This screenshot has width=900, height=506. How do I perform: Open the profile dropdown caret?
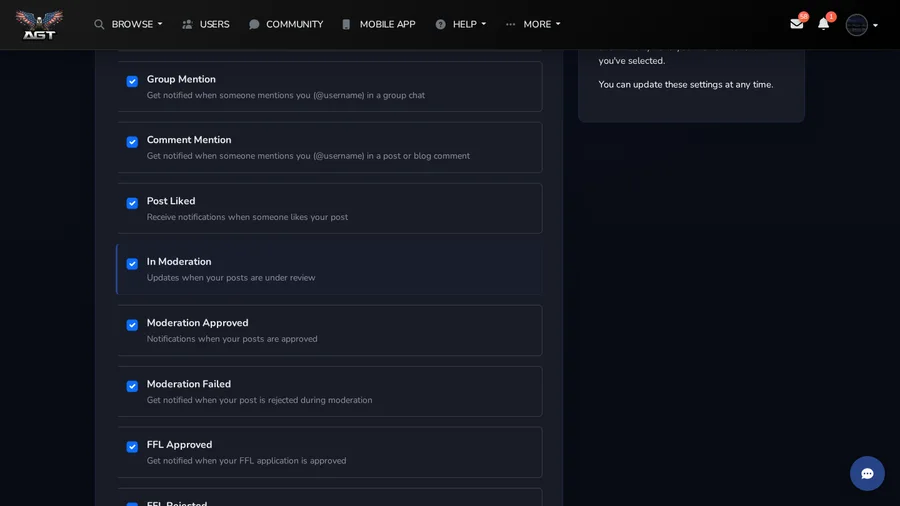click(x=875, y=25)
